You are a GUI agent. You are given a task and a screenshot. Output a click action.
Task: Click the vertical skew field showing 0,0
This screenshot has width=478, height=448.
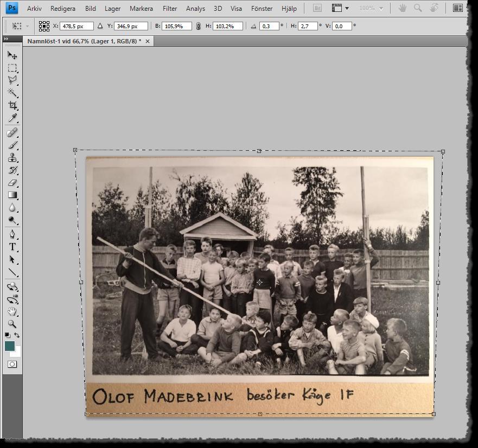pyautogui.click(x=342, y=26)
